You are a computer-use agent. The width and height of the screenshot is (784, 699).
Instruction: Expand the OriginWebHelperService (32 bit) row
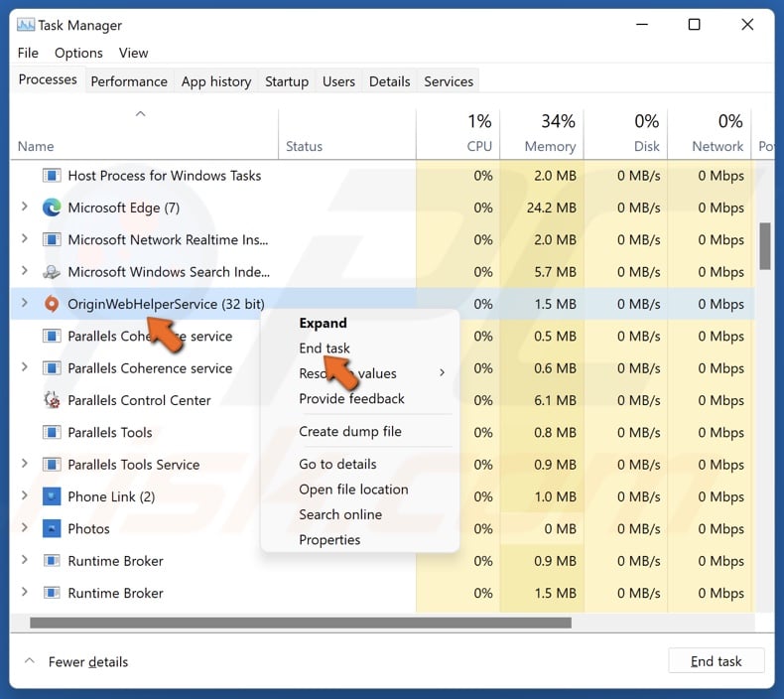(24, 303)
